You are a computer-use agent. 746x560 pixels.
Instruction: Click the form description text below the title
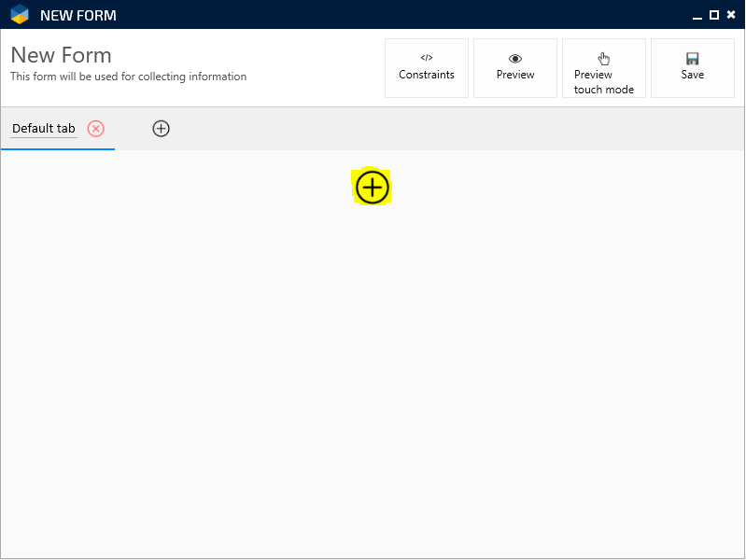129,77
